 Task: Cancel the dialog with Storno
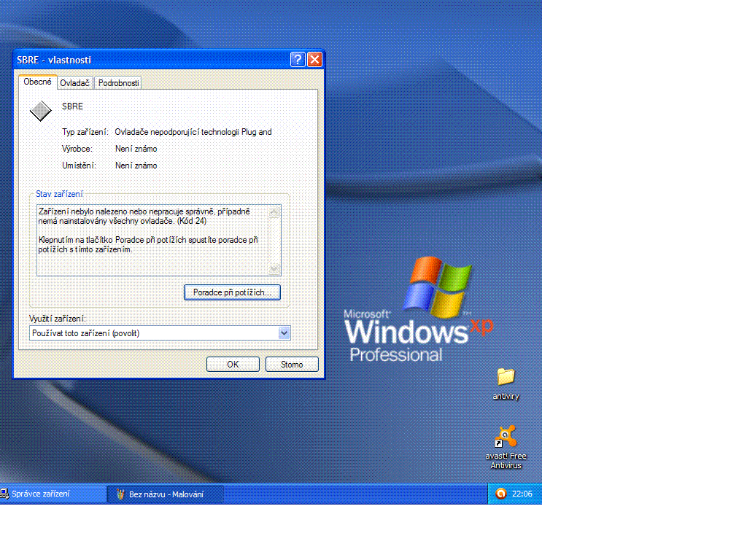(292, 365)
